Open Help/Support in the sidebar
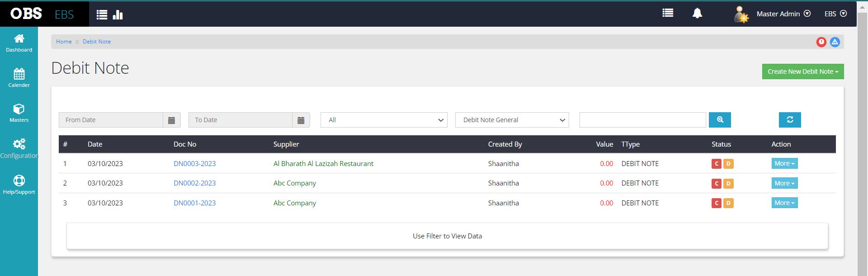The image size is (868, 276). (19, 185)
